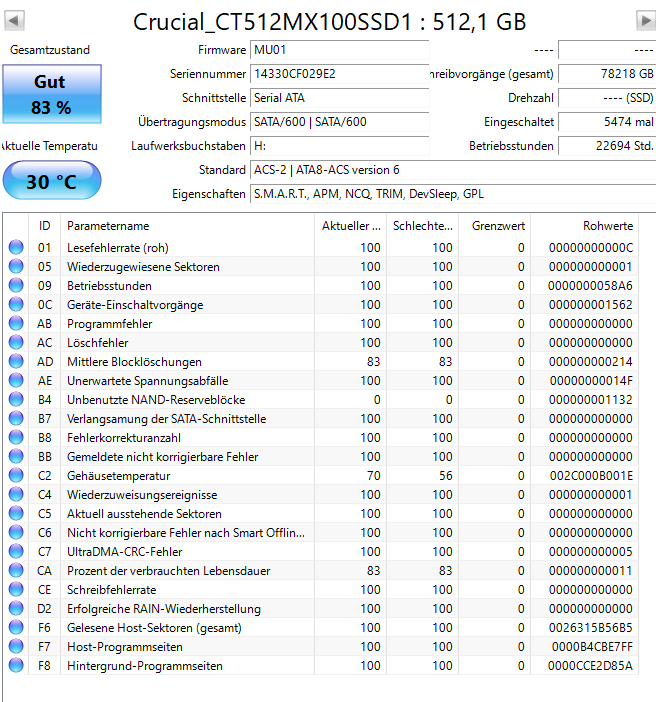Screen dimensions: 656x702
Task: Click the 30 °C temperature indicator
Action: pos(52,181)
